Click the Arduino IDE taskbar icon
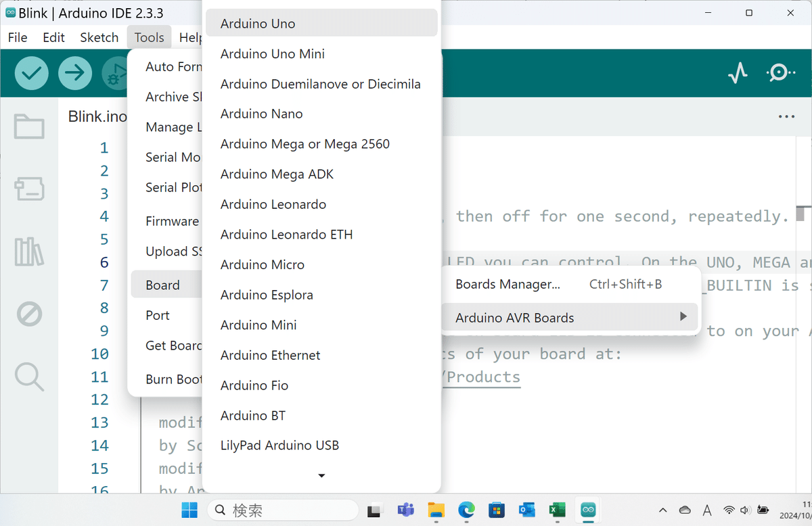The width and height of the screenshot is (812, 526). tap(588, 510)
